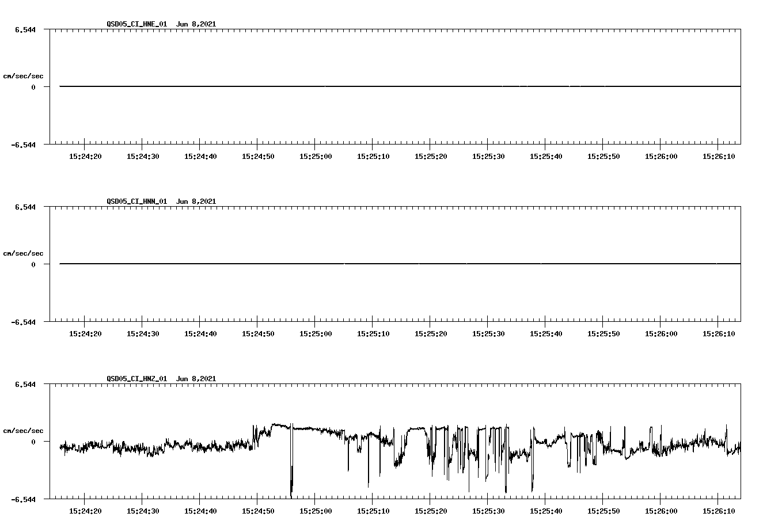Click the flat trace line in HNN plot
Image resolution: width=782 pixels, height=532 pixels.
pyautogui.click(x=400, y=264)
